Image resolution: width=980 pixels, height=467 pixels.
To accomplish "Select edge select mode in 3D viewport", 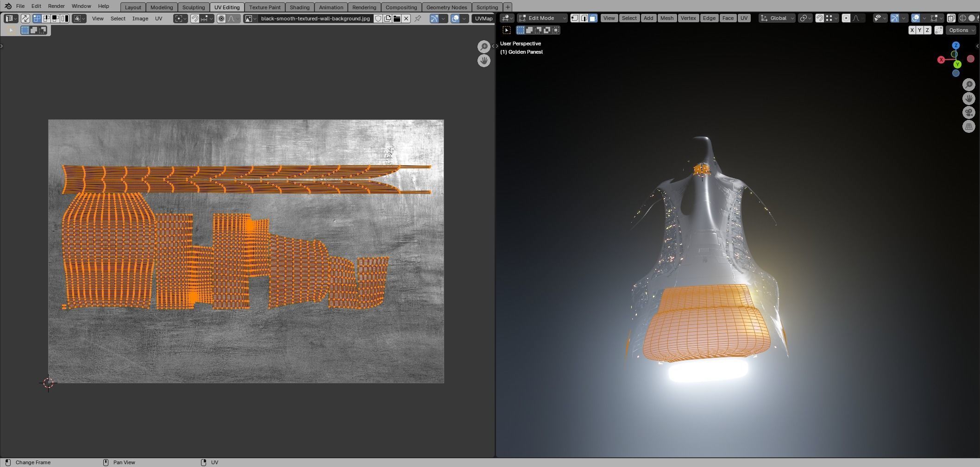I will [x=584, y=18].
